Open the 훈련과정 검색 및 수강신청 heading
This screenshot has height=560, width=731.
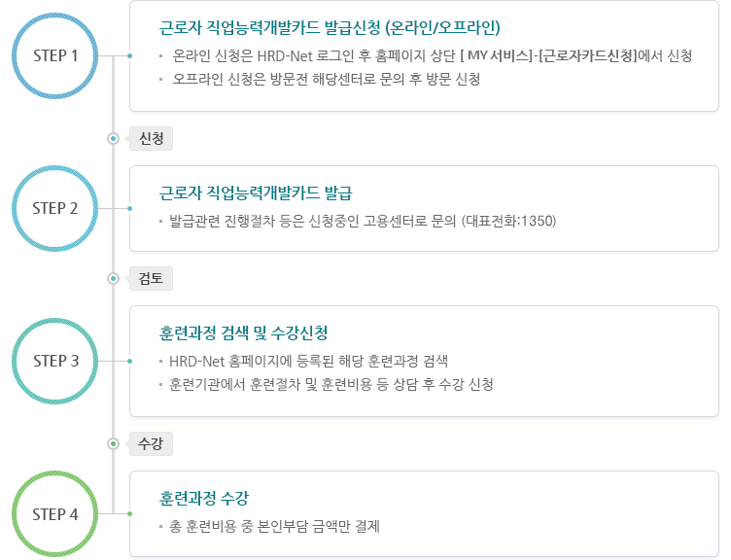point(243,332)
